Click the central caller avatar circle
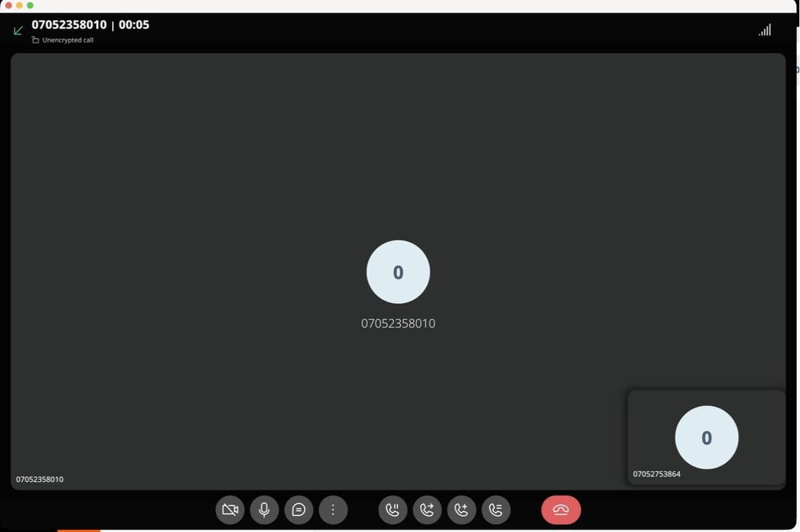This screenshot has height=532, width=800. point(398,272)
